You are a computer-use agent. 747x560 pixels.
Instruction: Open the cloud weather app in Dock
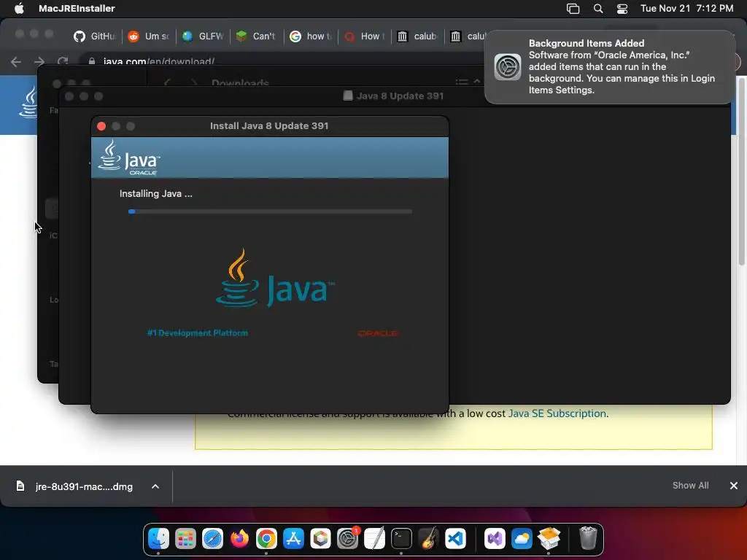click(x=522, y=539)
